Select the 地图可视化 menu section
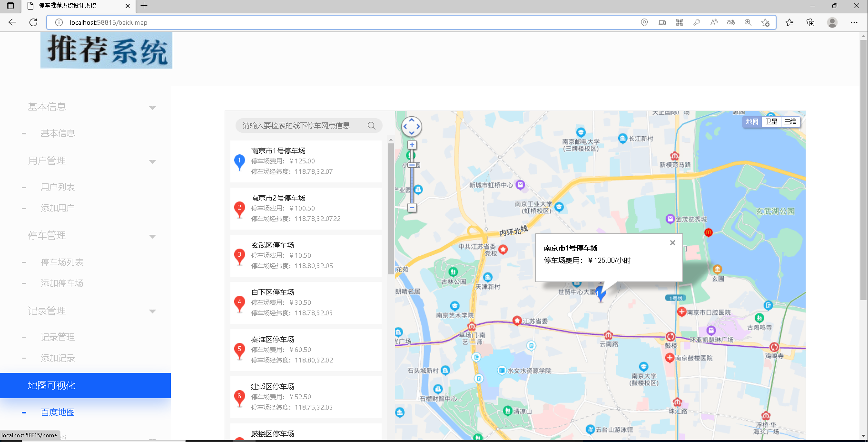This screenshot has width=868, height=442. click(85, 385)
